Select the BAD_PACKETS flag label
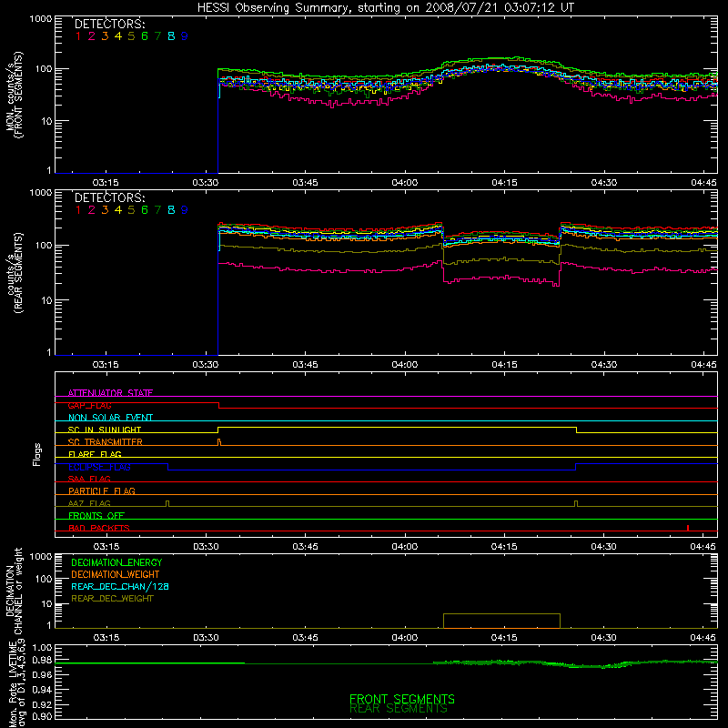Image resolution: width=728 pixels, height=728 pixels. tap(99, 528)
